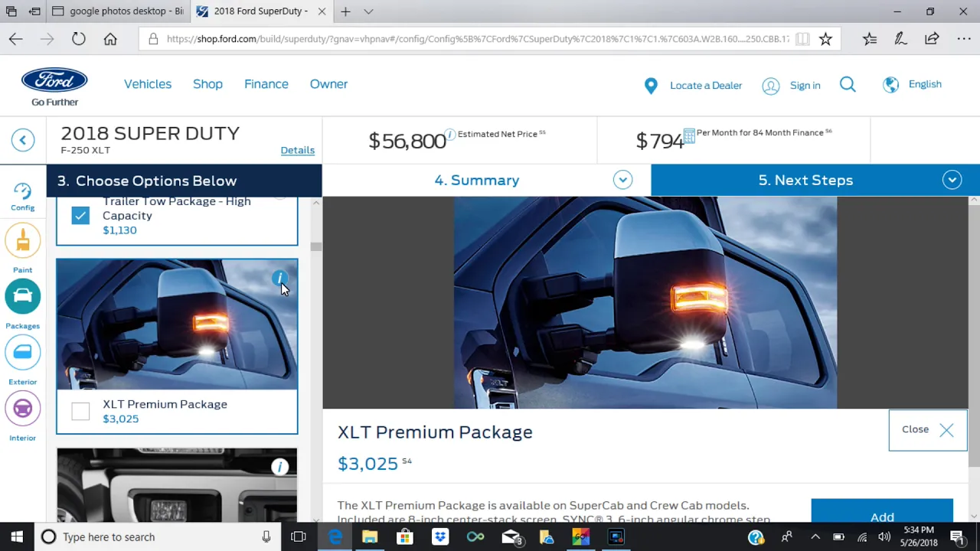The image size is (980, 551).
Task: Click the site search magnifier icon
Action: tap(848, 84)
